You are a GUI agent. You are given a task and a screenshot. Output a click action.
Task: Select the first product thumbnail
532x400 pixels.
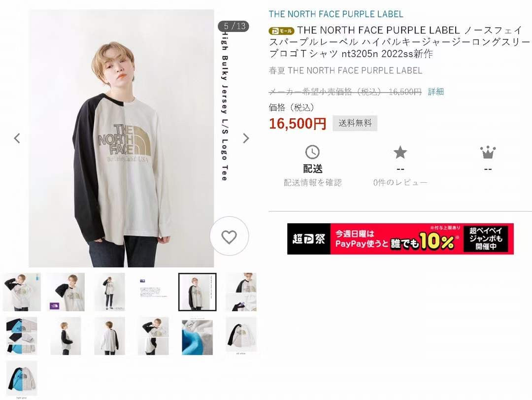22,292
